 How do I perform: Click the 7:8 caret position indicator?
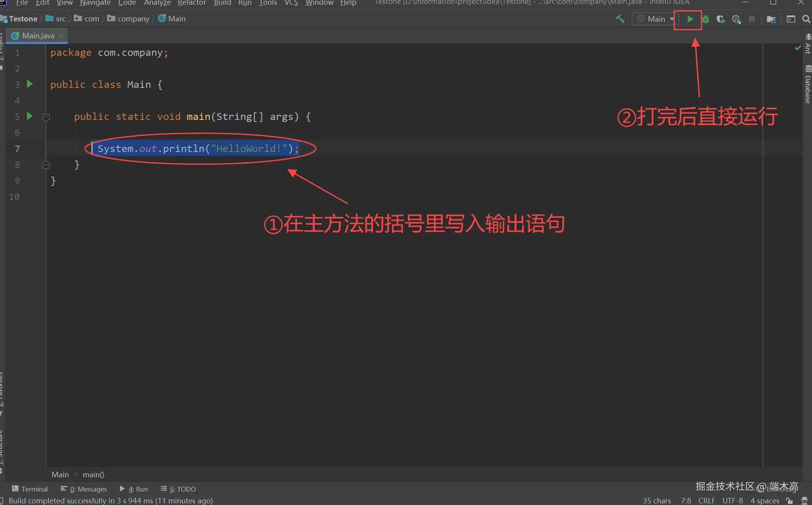pyautogui.click(x=686, y=500)
